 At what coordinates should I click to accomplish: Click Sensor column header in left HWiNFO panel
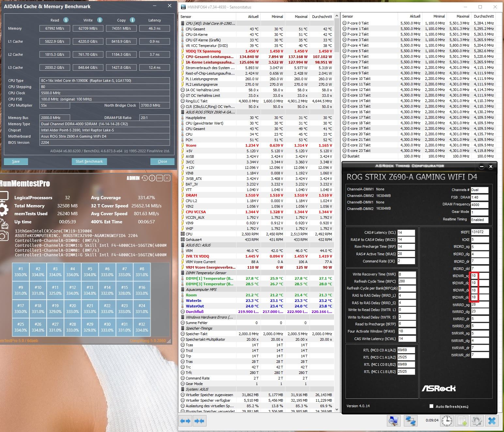207,17
